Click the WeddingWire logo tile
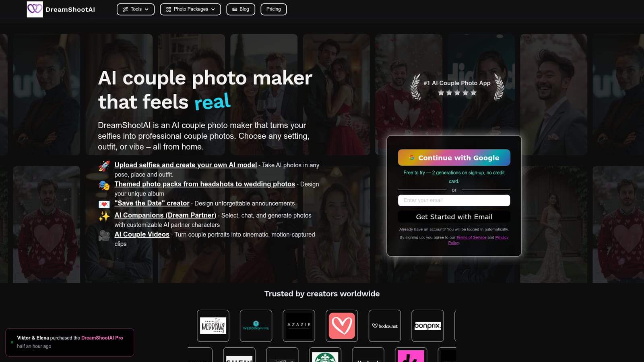 (x=256, y=326)
